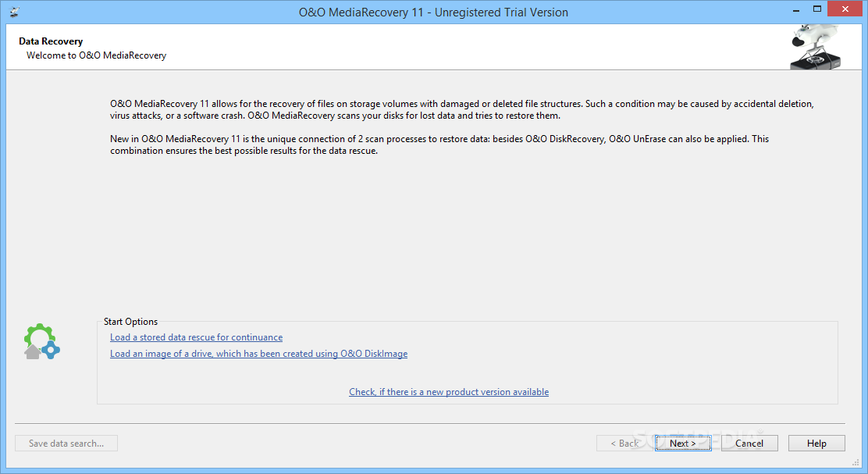Click the gears start options icon
This screenshot has width=868, height=474.
pyautogui.click(x=41, y=342)
